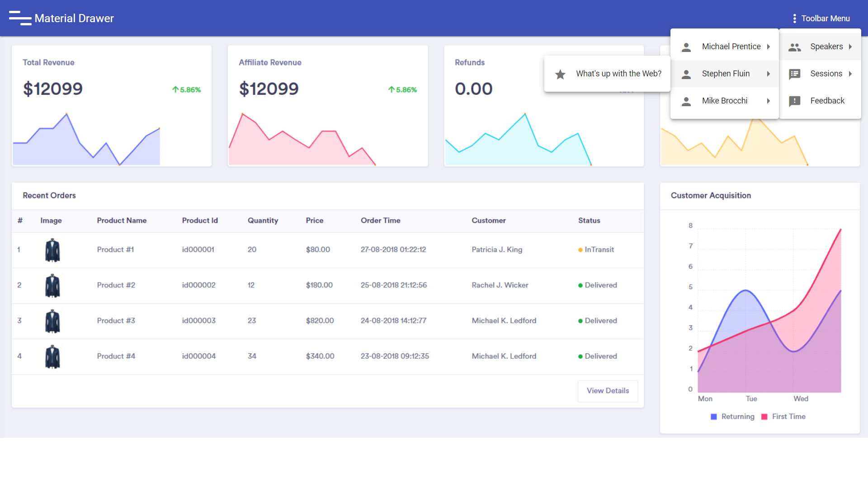Click the Status column header
Image resolution: width=868 pixels, height=488 pixels.
[x=589, y=221]
